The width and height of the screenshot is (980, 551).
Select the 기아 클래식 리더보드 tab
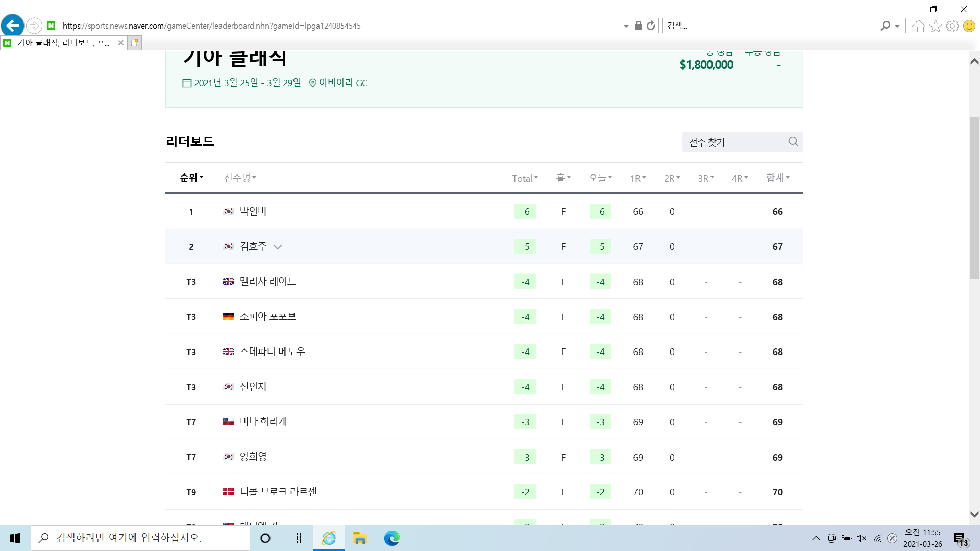[x=63, y=43]
